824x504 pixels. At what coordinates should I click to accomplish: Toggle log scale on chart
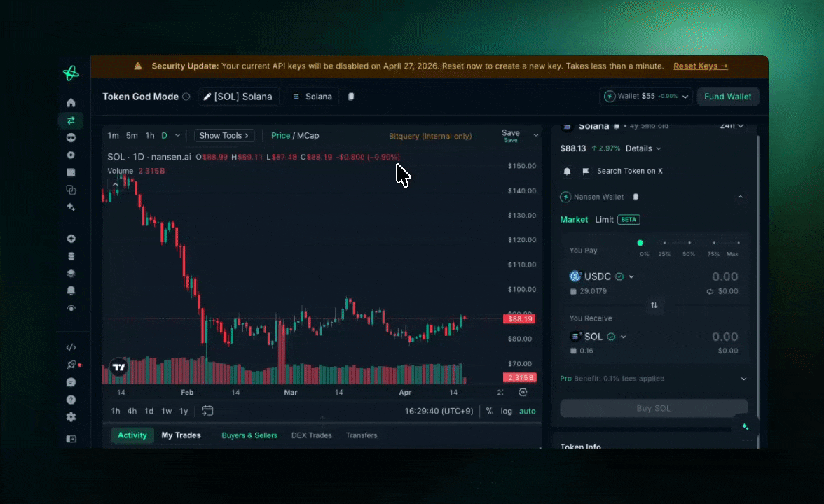click(x=506, y=411)
